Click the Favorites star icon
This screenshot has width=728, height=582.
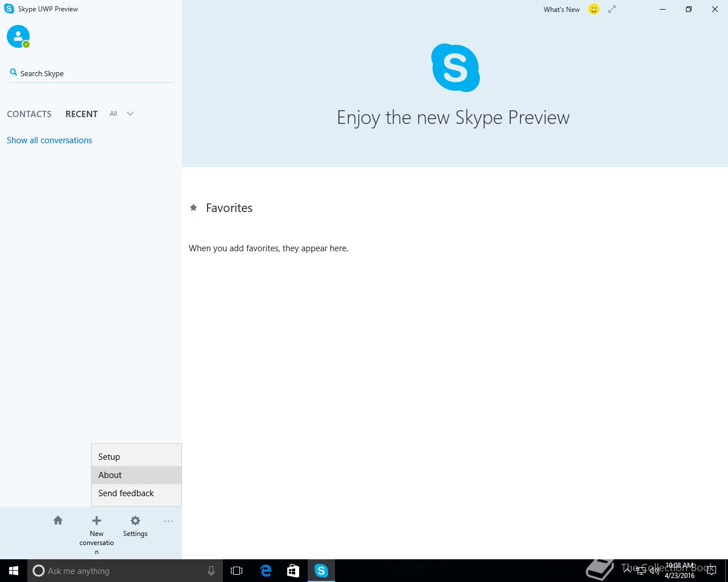pos(193,207)
